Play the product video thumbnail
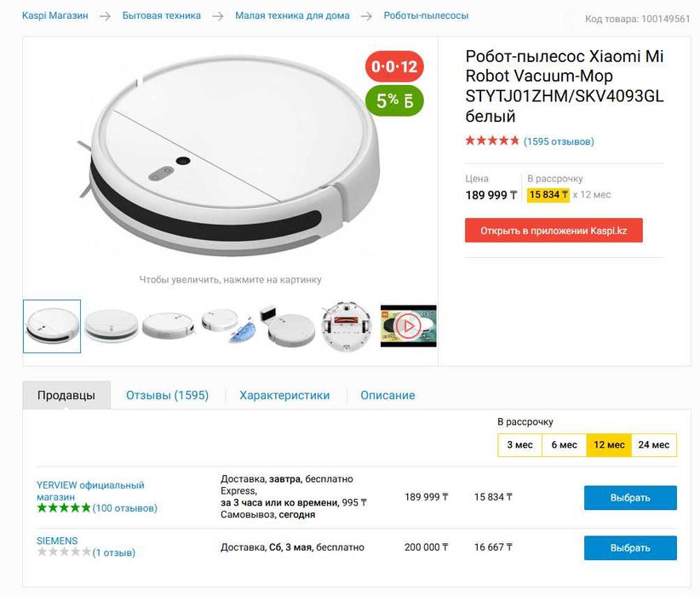 (x=408, y=326)
